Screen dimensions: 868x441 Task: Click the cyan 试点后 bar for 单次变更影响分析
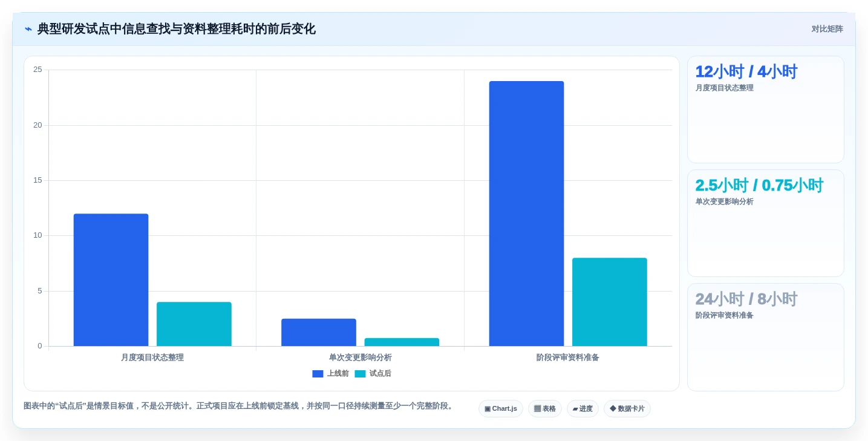coord(402,342)
